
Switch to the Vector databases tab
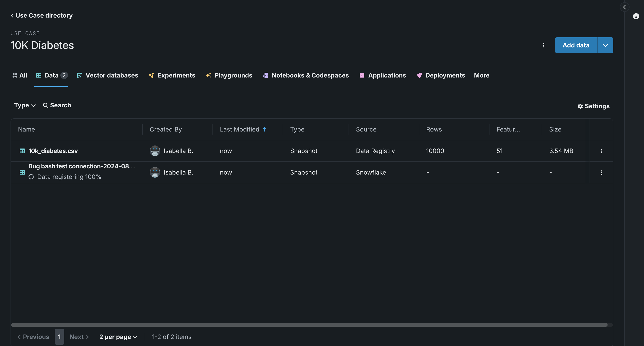[x=107, y=75]
